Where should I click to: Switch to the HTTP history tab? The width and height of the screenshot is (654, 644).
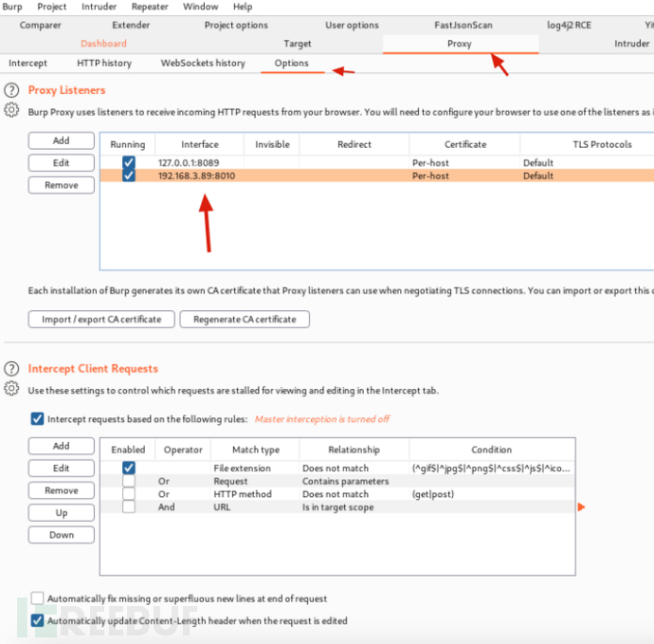104,64
